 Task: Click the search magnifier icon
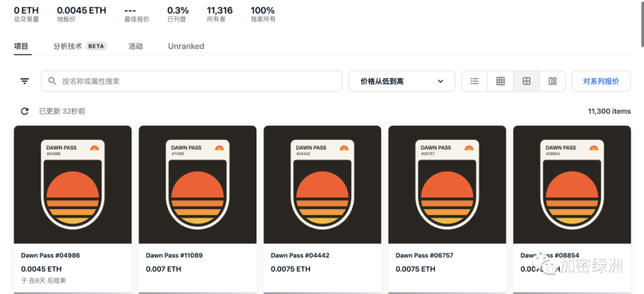coord(52,81)
